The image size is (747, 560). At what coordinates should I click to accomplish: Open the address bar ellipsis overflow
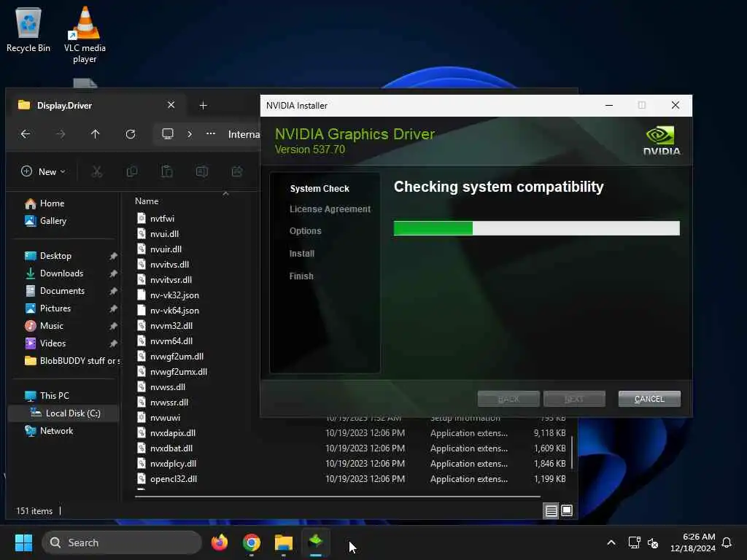211,134
